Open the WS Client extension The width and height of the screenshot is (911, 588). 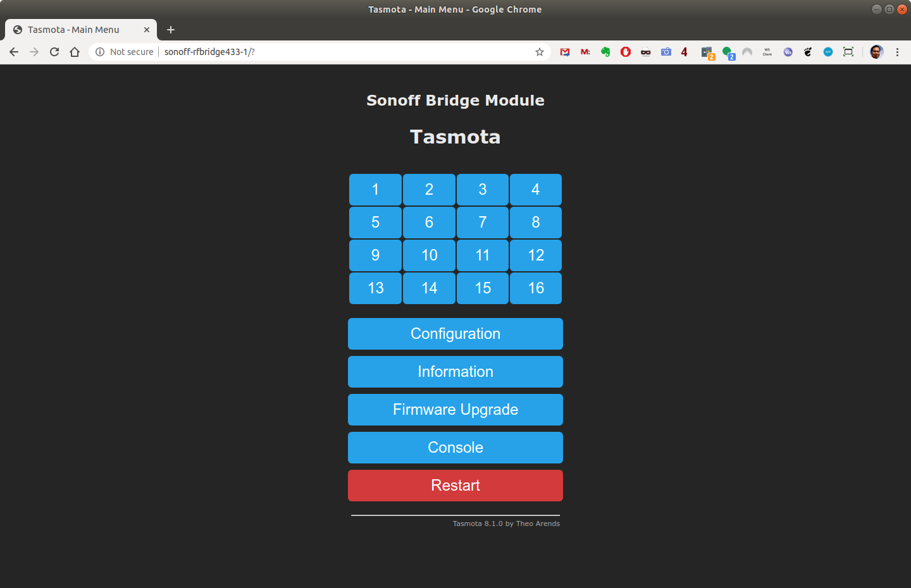[767, 52]
